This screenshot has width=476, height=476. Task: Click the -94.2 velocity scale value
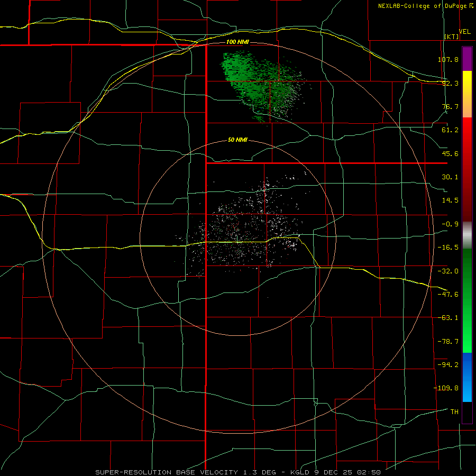click(448, 364)
